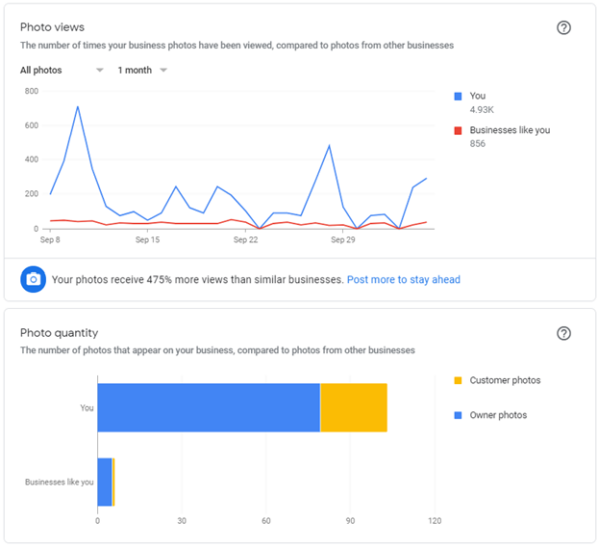This screenshot has height=547, width=600.
Task: Click the Photo views heading
Action: 52,26
